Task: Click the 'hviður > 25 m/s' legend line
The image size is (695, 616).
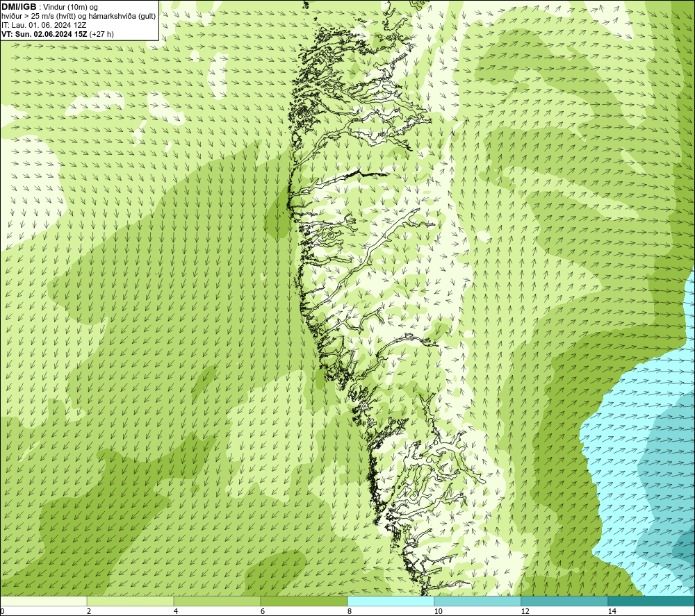Action: point(79,16)
